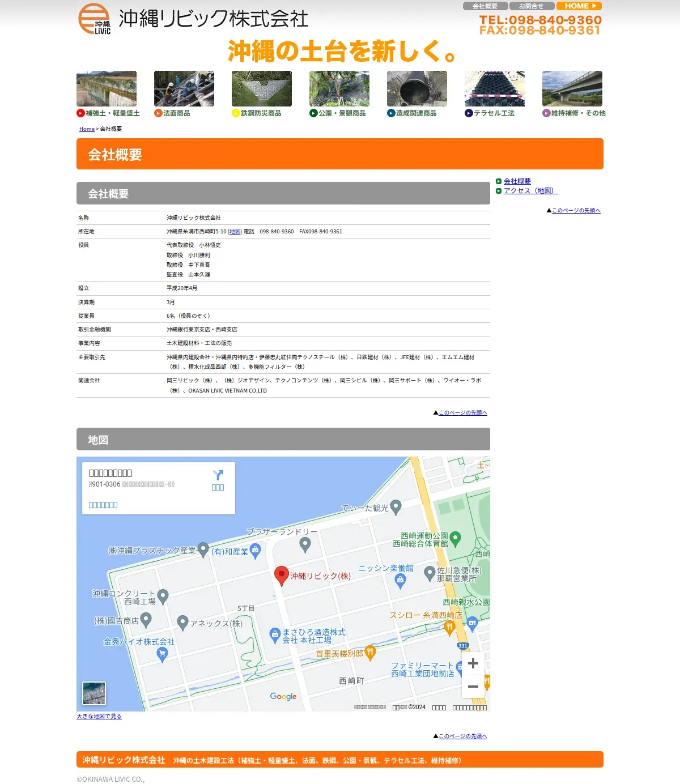Open the 造成関連商品 category thumbnail

pyautogui.click(x=417, y=88)
